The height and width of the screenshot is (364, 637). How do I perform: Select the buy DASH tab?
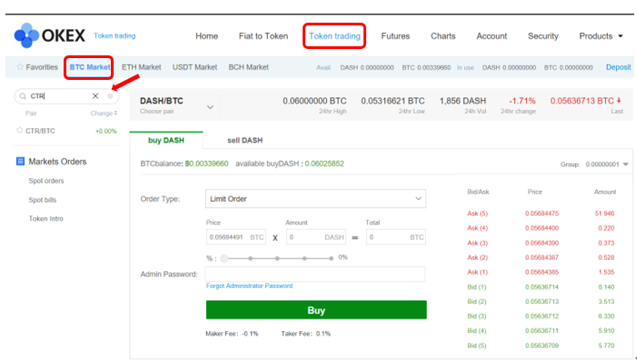point(166,140)
